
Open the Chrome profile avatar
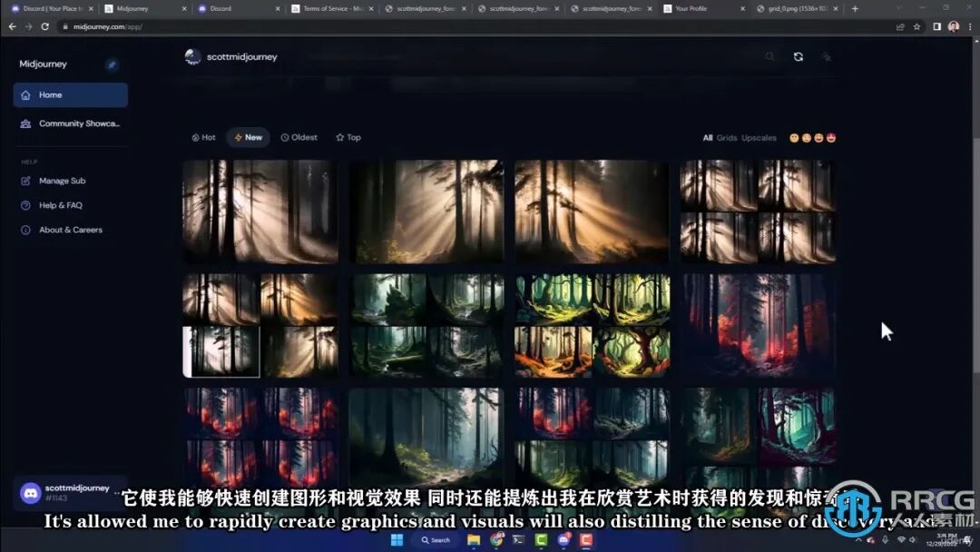[x=953, y=27]
